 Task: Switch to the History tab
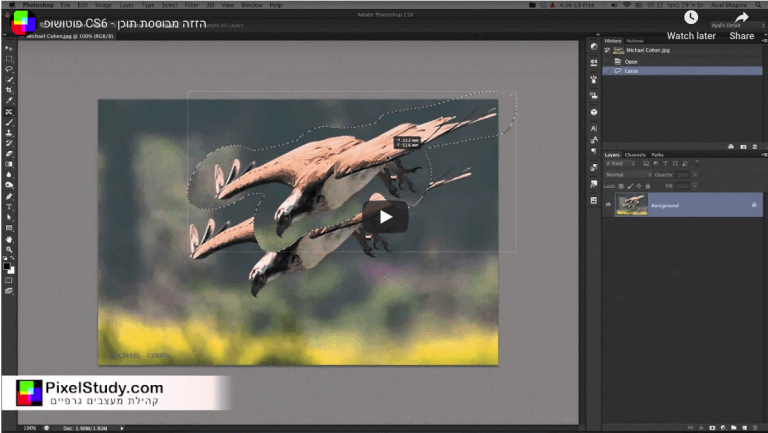tap(613, 41)
